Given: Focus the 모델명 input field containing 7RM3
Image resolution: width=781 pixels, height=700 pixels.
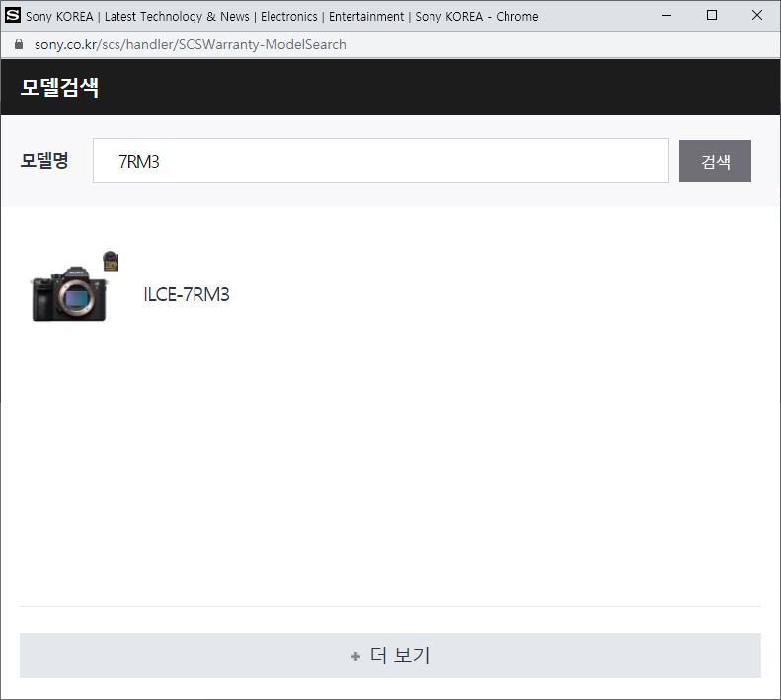Looking at the screenshot, I should click(x=380, y=160).
